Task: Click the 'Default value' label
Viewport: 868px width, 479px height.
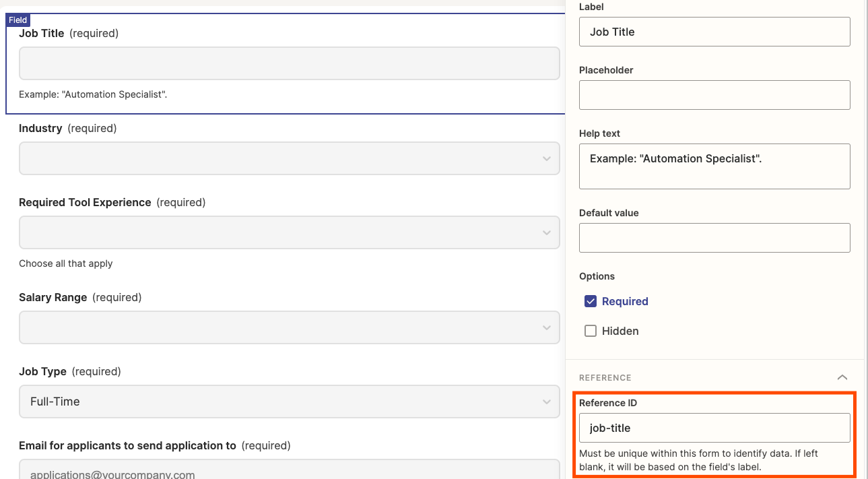Action: pos(609,213)
